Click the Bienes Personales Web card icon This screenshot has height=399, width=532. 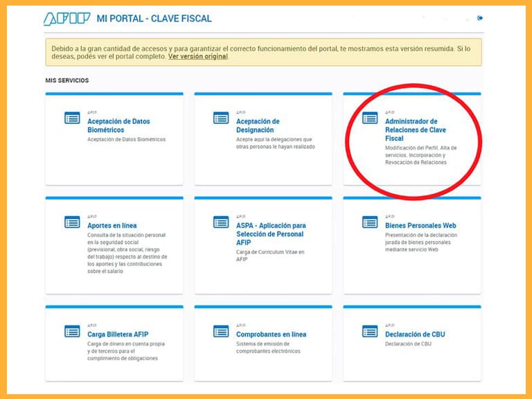tap(370, 222)
